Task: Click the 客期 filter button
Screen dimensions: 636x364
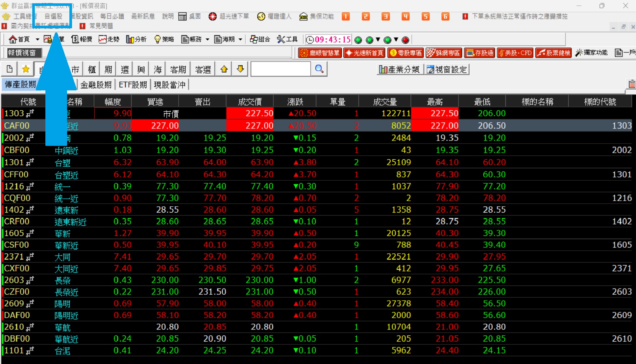Action: pos(178,69)
